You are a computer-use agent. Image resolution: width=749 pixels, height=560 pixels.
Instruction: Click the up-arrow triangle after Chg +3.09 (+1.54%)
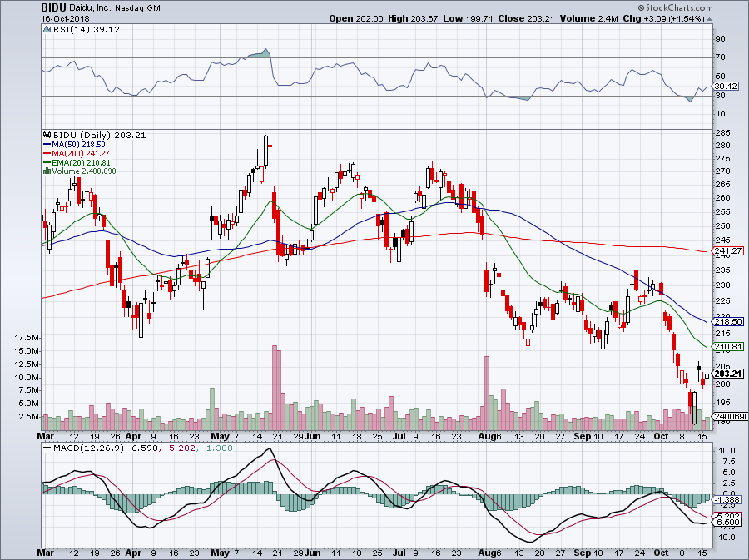click(709, 19)
